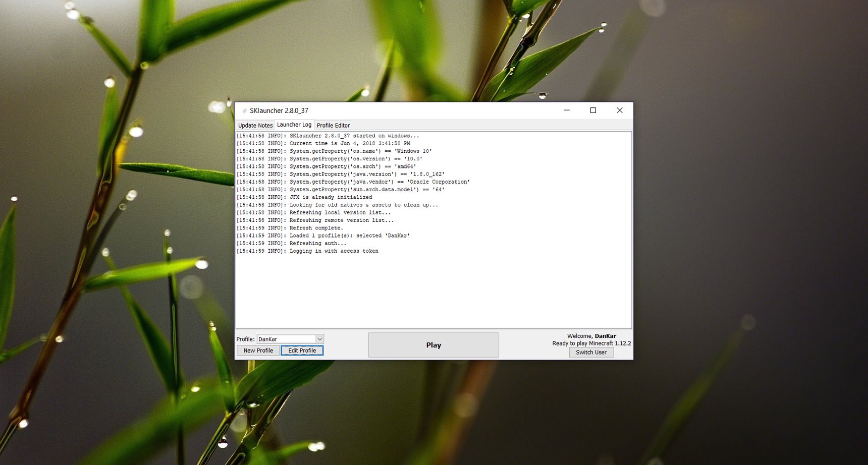Switch to the Launcher Log tab
This screenshot has height=465, width=868.
(294, 125)
